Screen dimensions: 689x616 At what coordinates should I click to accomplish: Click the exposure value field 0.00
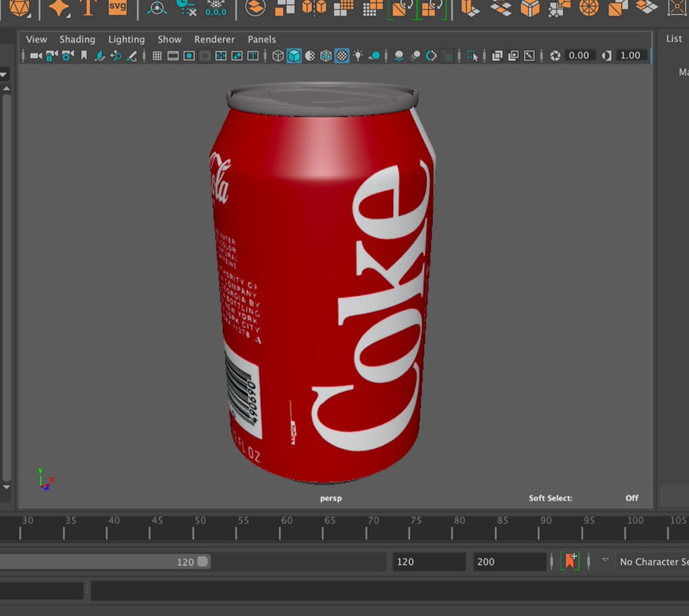click(x=579, y=56)
